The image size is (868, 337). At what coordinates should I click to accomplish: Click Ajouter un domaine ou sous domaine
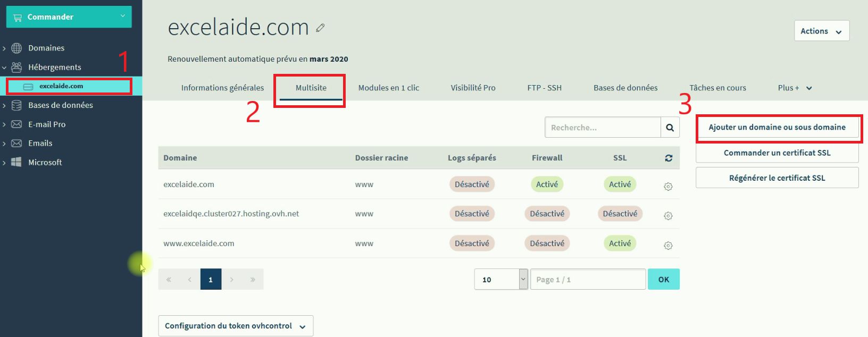(x=777, y=128)
